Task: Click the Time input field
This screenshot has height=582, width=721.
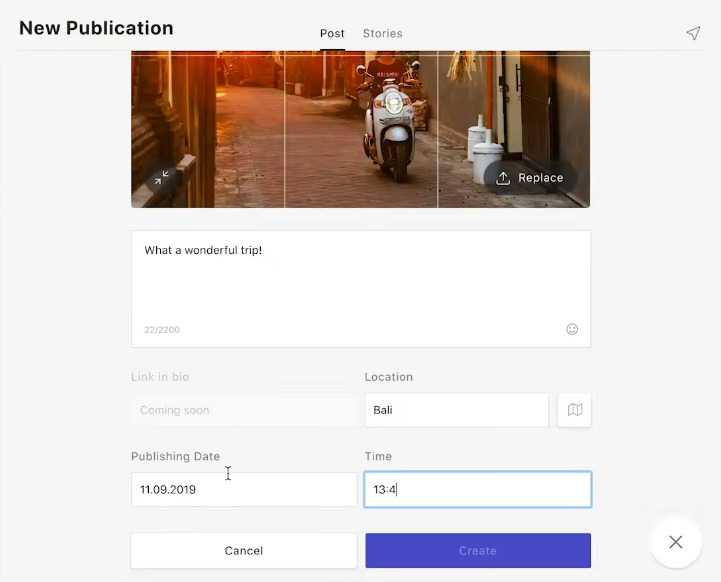Action: click(x=478, y=490)
